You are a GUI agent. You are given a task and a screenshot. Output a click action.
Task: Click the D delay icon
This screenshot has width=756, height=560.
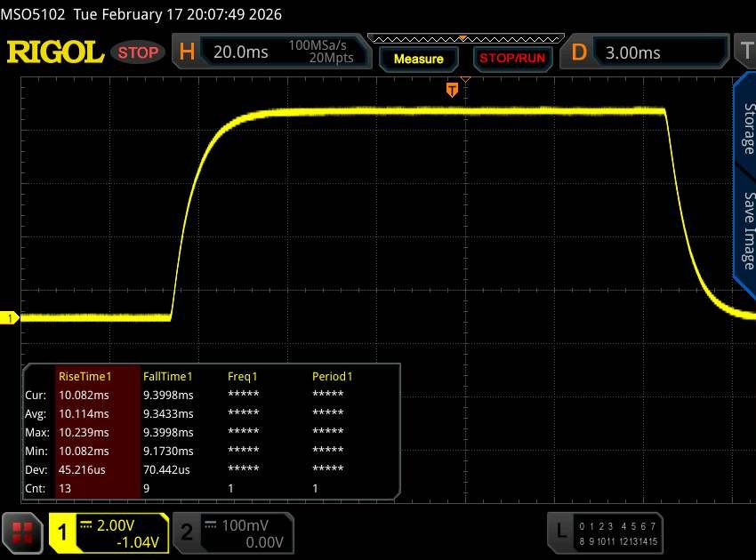pyautogui.click(x=579, y=52)
